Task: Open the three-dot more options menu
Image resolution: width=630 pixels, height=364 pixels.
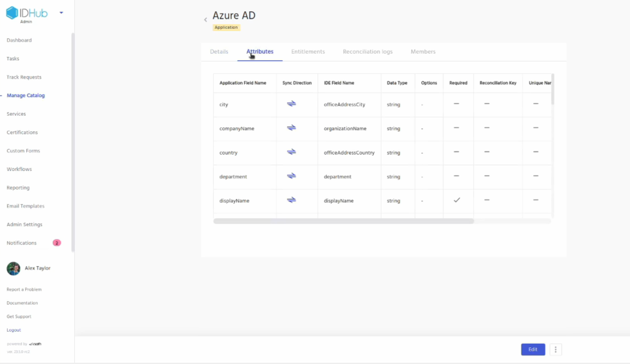Action: point(556,349)
